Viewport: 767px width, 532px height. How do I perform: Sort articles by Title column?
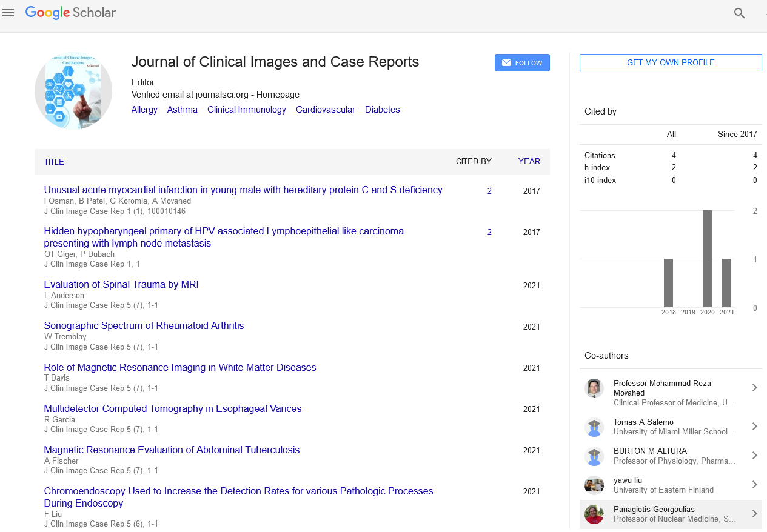click(x=54, y=162)
